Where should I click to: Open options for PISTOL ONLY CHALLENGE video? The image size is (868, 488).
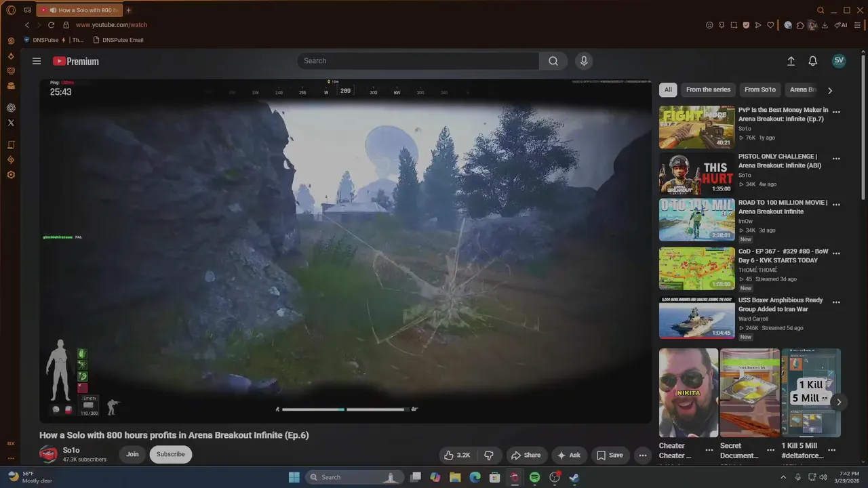[x=836, y=159]
